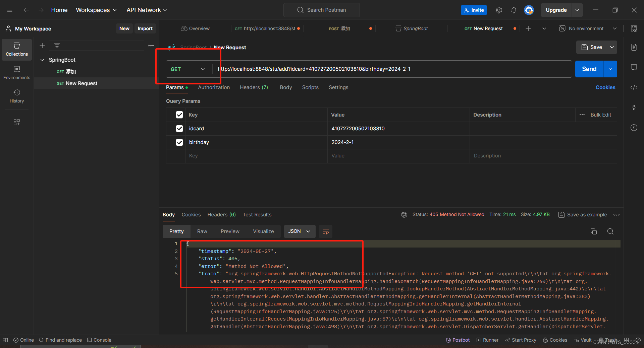
Task: Switch to the Scripts tab
Action: click(x=310, y=87)
